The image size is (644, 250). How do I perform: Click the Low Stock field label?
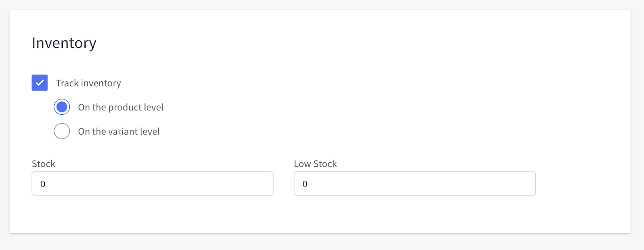(x=316, y=163)
